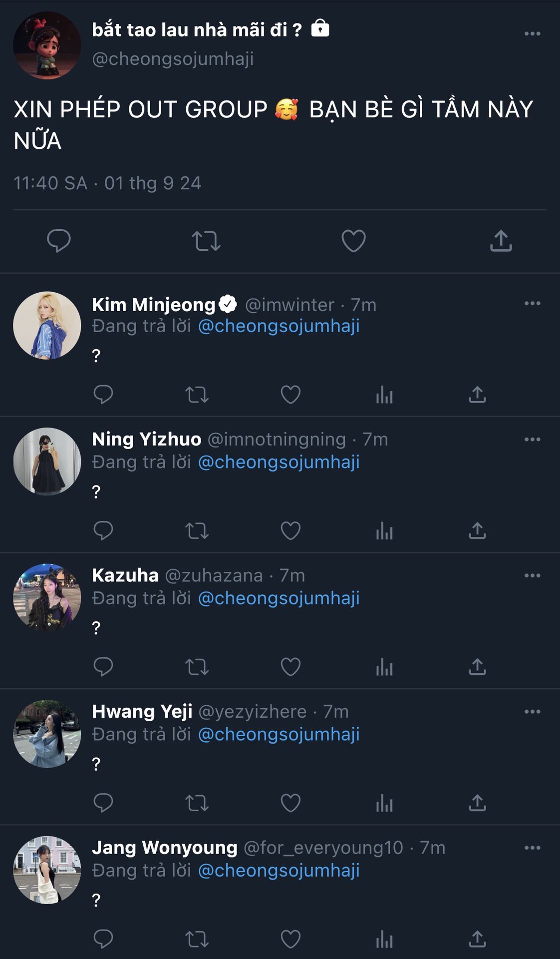Retweet the main XIN PHÉP OUT GROUP tweet

click(206, 241)
